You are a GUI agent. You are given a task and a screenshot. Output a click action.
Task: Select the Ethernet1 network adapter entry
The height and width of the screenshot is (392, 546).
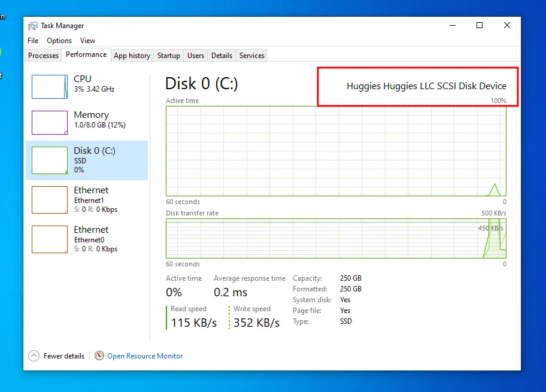tap(87, 200)
